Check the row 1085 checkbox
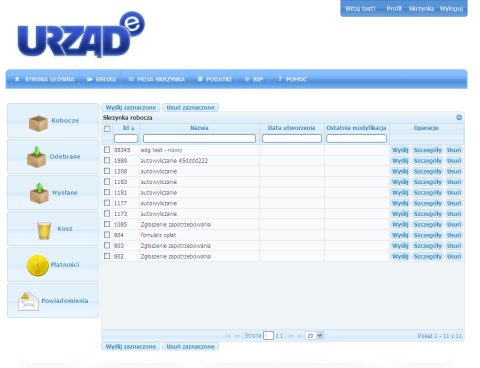Viewport: 480px width, 368px height. pos(107,224)
